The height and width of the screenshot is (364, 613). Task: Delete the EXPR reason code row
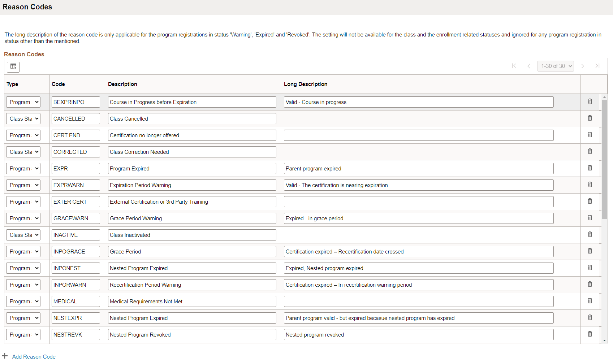point(590,168)
